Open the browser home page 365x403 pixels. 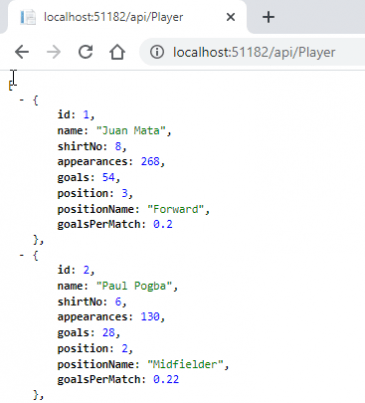pyautogui.click(x=117, y=52)
